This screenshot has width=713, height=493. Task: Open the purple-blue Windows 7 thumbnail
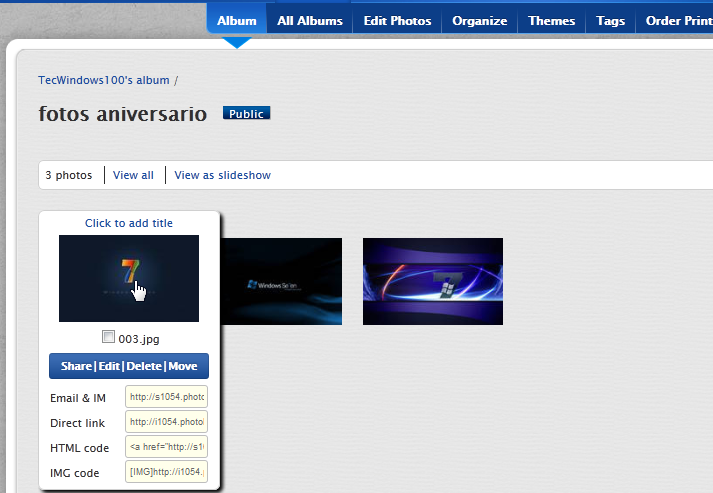point(432,281)
